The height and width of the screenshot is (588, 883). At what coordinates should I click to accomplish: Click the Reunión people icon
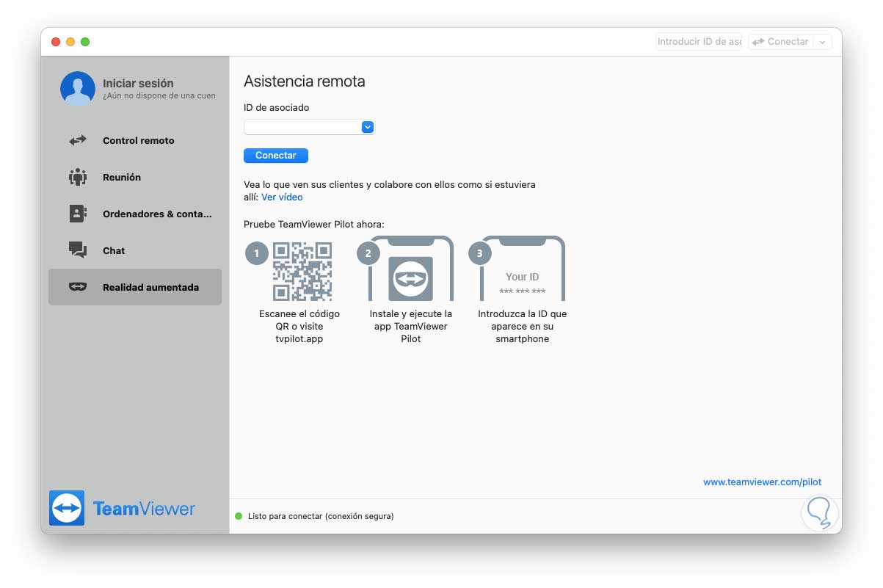pyautogui.click(x=78, y=177)
